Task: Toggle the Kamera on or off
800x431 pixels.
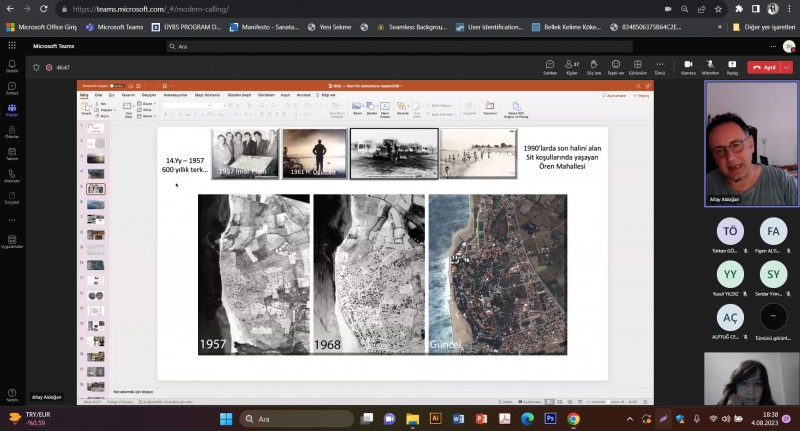Action: coord(688,66)
